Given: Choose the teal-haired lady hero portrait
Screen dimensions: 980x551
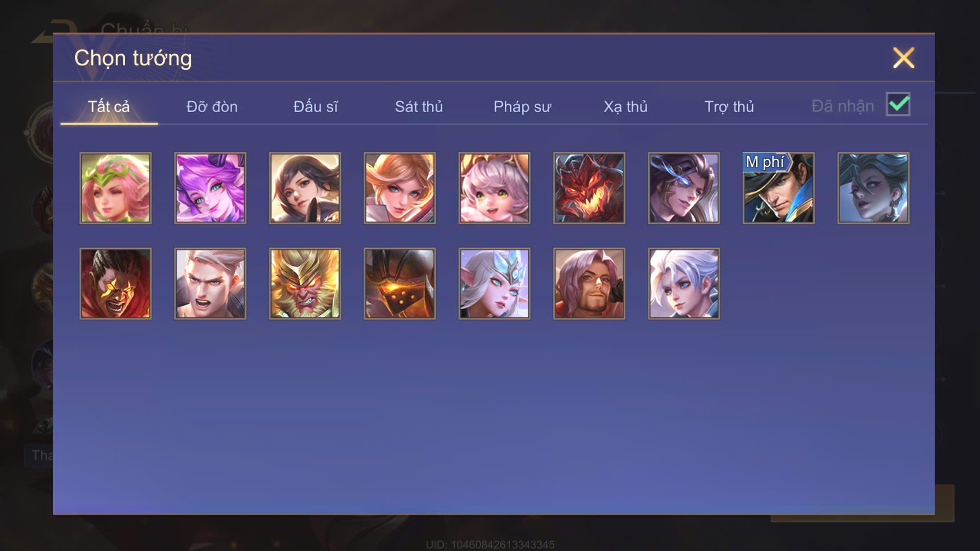Looking at the screenshot, I should [873, 188].
